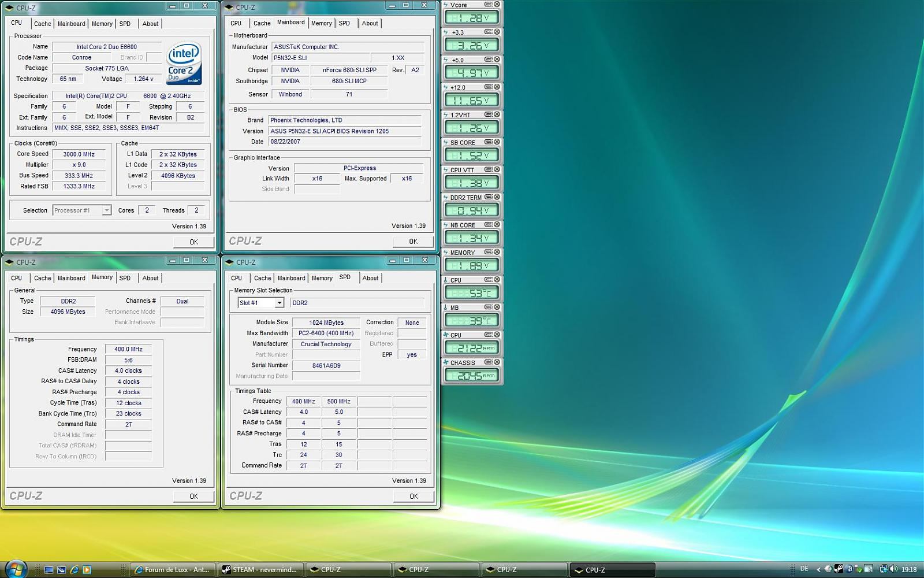The width and height of the screenshot is (924, 578).
Task: Open settings icon on MB temperature gadget
Action: [489, 307]
